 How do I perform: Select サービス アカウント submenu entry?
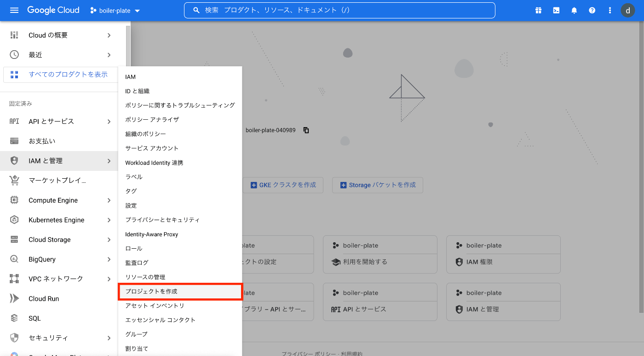180,148
